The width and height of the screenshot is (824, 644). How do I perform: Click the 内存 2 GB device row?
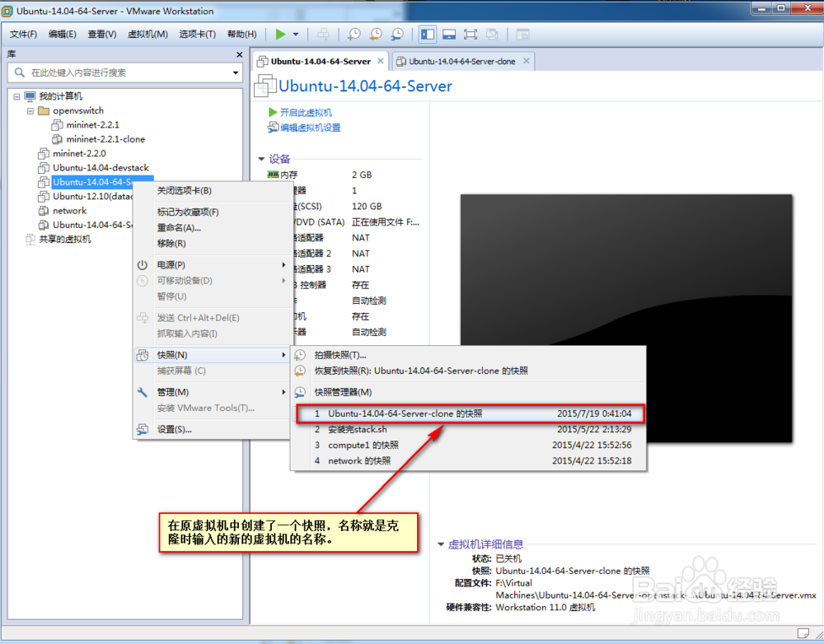(344, 175)
